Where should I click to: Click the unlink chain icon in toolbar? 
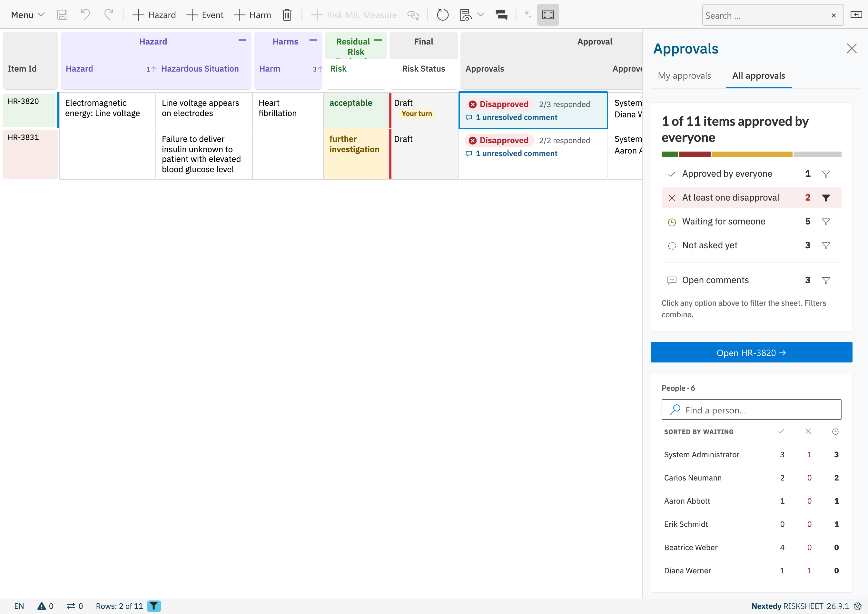(413, 15)
